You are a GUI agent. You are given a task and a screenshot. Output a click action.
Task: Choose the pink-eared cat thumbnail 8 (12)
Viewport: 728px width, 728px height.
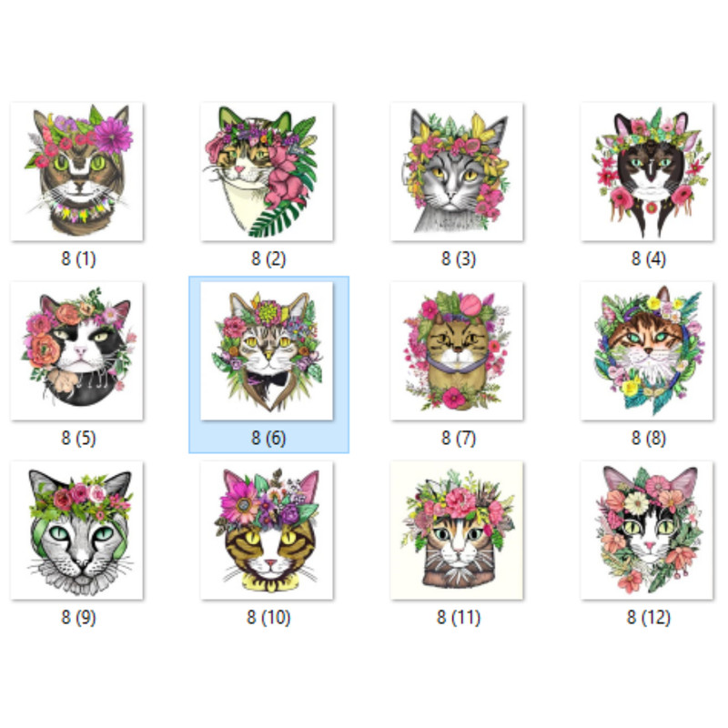[647, 531]
